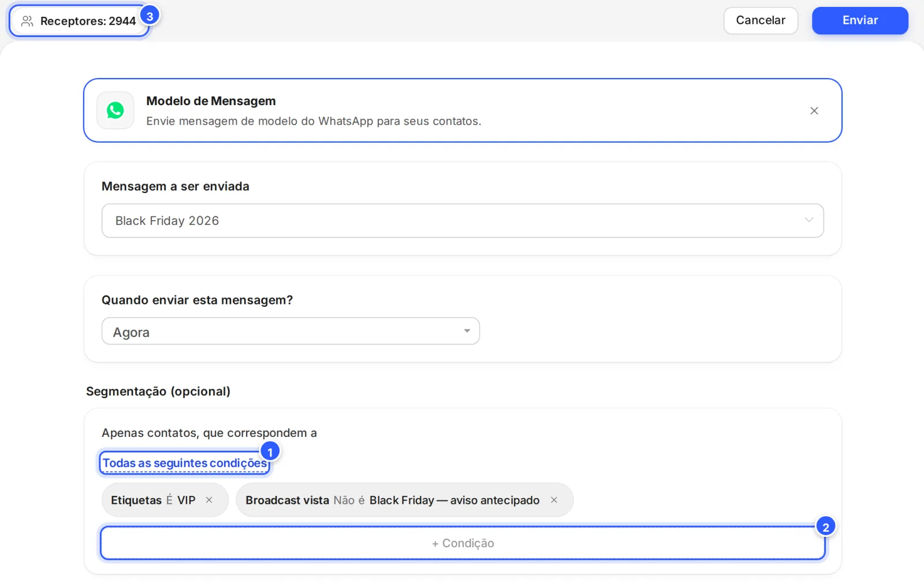Click the WhatsApp logo icon
924x586 pixels.
(x=115, y=110)
